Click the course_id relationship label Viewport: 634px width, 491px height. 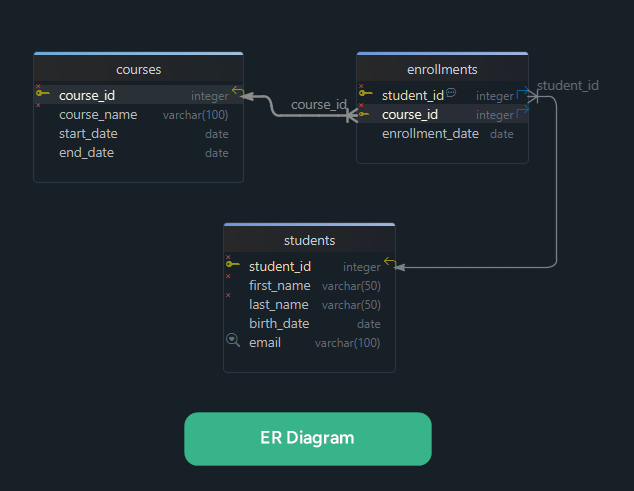[x=319, y=104]
